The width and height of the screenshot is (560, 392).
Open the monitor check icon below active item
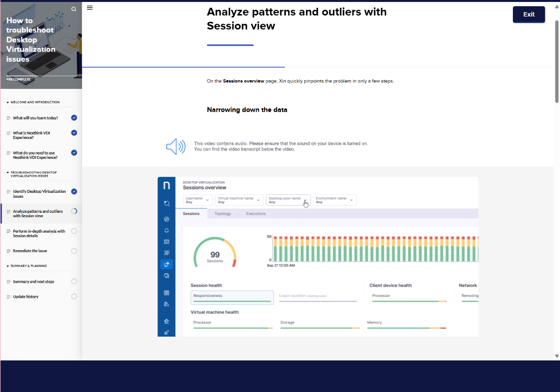[x=166, y=275]
